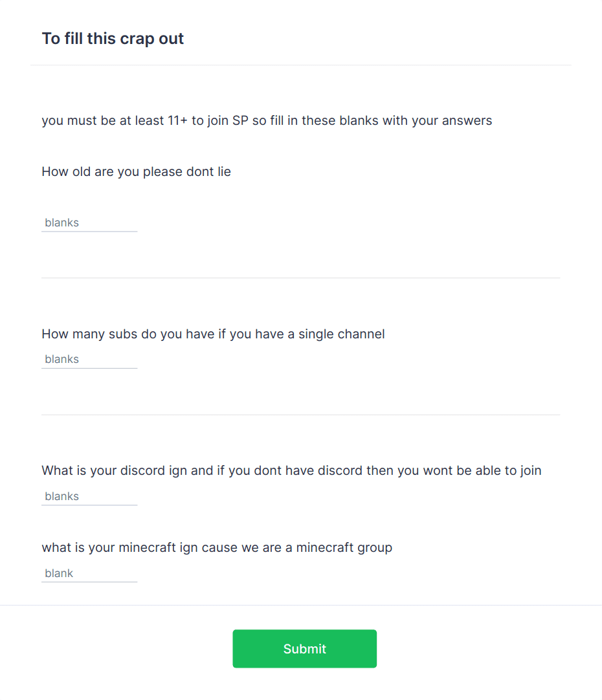Click the word 'Submit' on green button
This screenshot has width=602, height=700.
[305, 649]
